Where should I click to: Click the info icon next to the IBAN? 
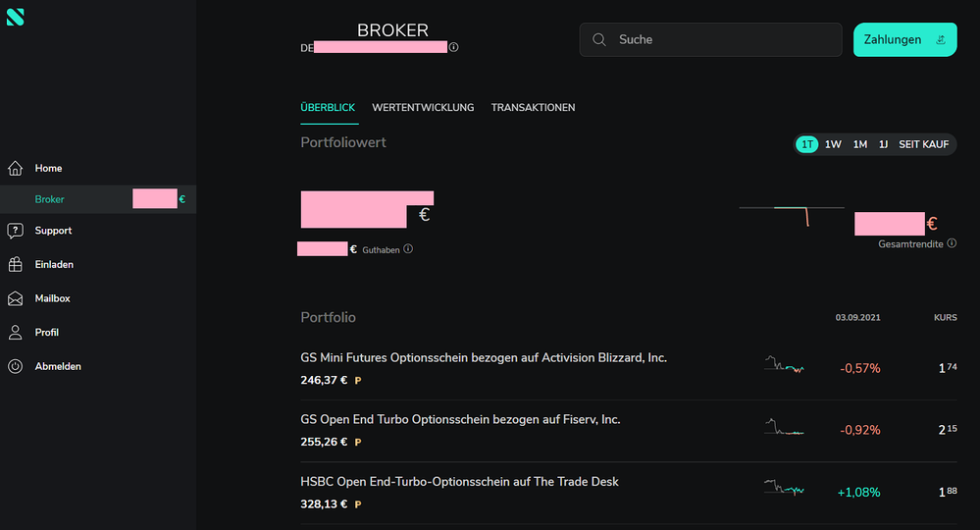pos(453,47)
